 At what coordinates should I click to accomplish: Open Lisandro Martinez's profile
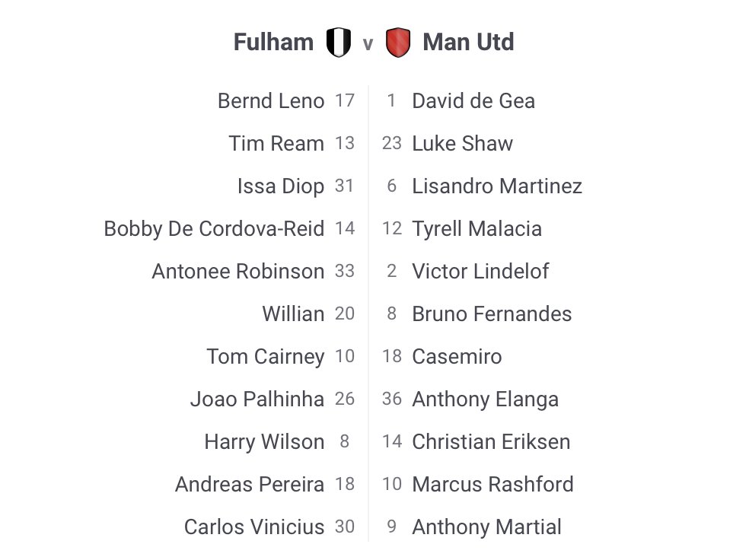tap(496, 186)
